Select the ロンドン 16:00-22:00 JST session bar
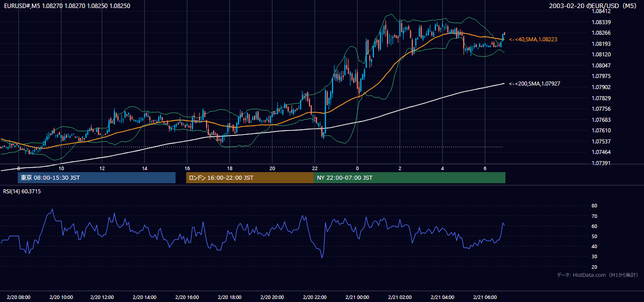 tap(250, 178)
